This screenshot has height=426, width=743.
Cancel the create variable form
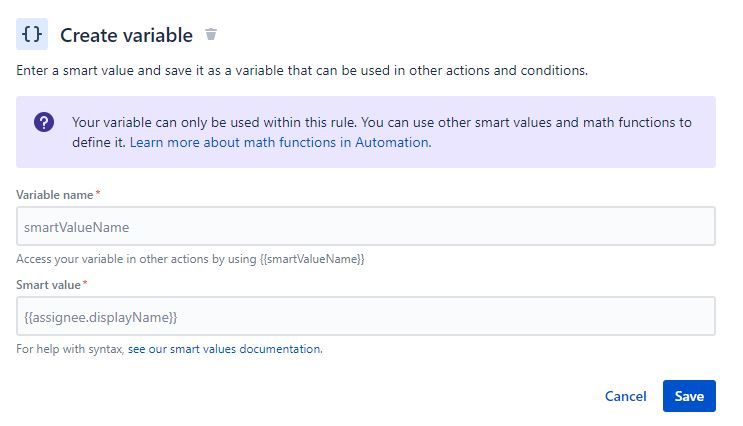(x=625, y=396)
